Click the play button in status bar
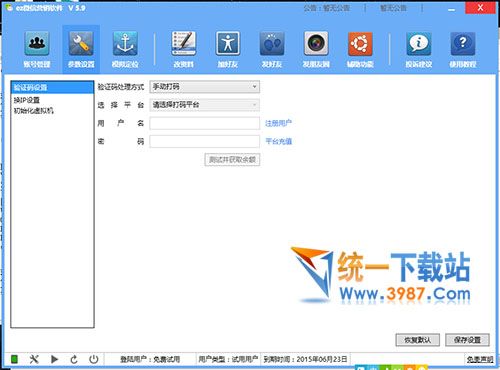Viewport: 500px width, 370px height. tap(54, 359)
